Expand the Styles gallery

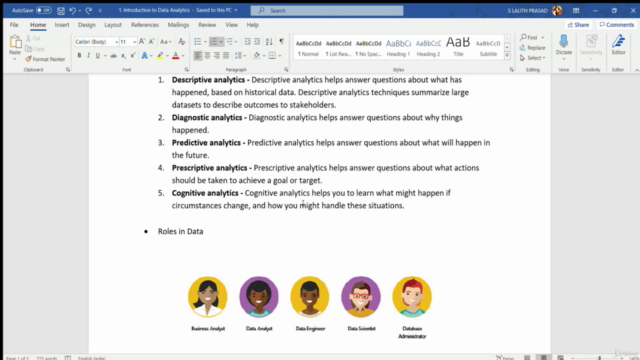(x=507, y=56)
